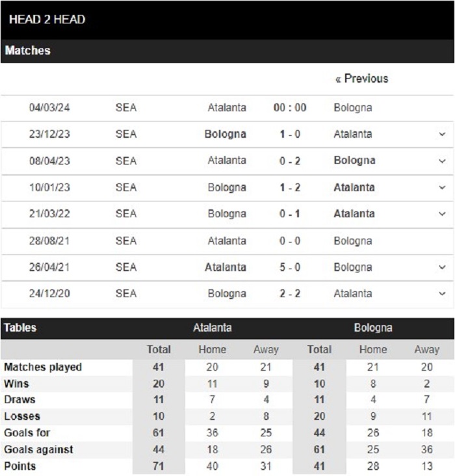455x476 pixels.
Task: Click the 5 - 0 scoreline
Action: pos(290,267)
